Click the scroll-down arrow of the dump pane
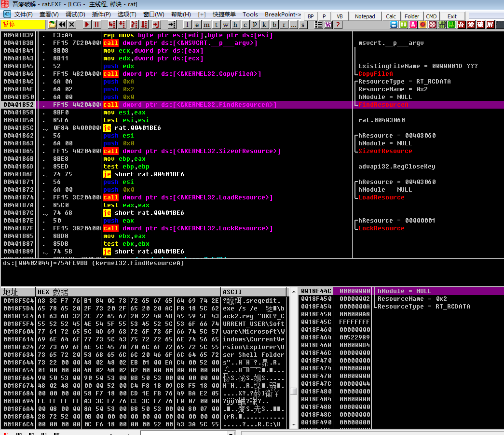This screenshot has height=435, width=504. (293, 425)
